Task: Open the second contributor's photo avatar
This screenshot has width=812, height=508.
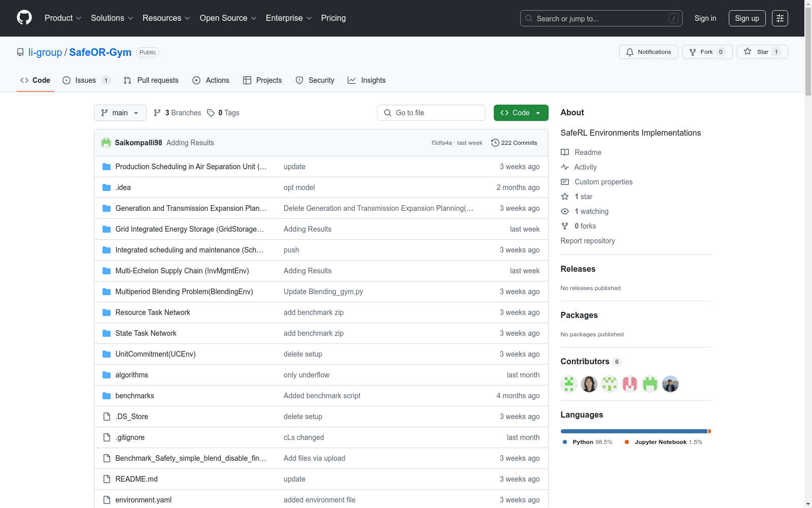Action: pos(589,384)
